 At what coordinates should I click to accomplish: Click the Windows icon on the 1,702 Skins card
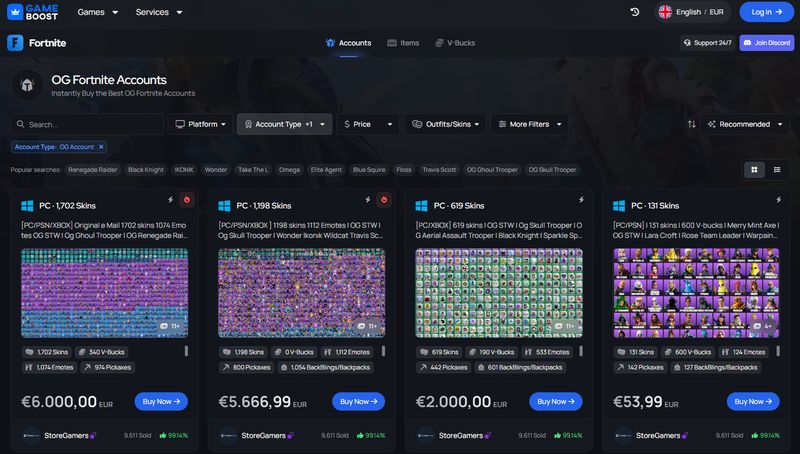click(27, 206)
